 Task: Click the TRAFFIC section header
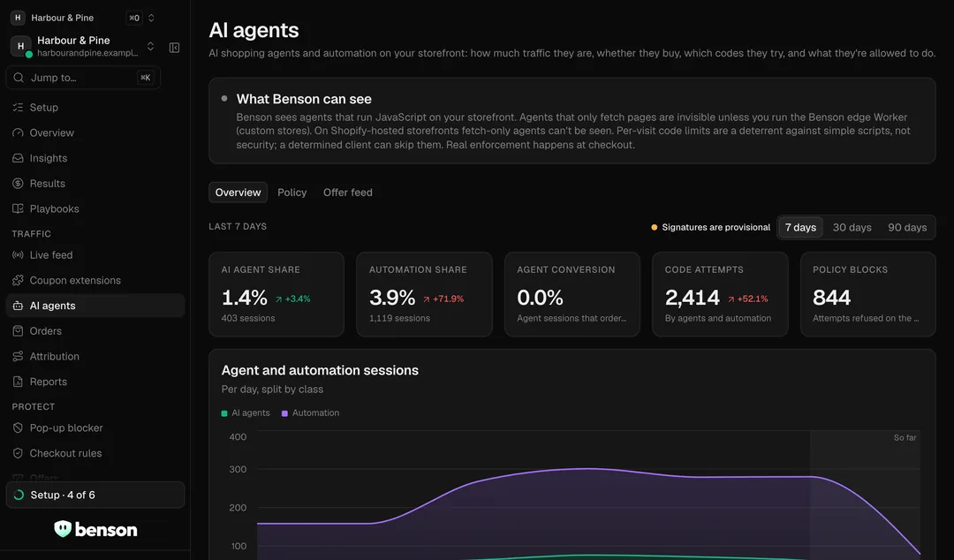click(32, 234)
